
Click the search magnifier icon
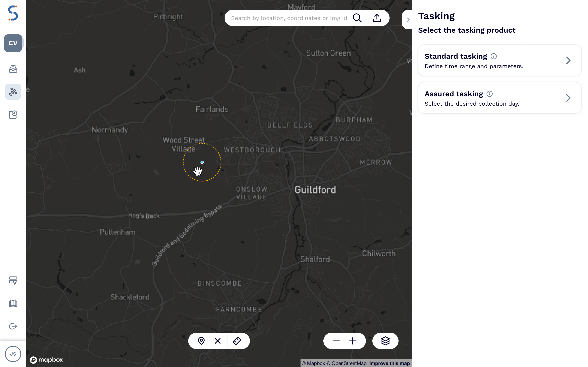(357, 18)
